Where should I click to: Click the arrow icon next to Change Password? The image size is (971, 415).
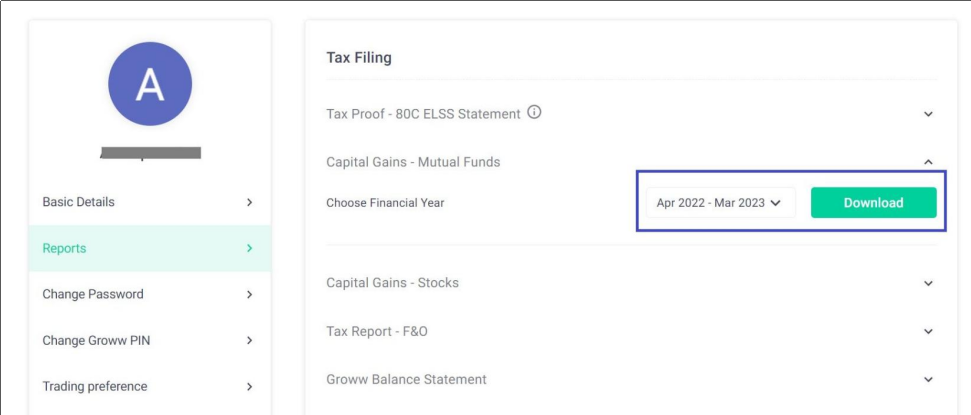click(x=250, y=294)
